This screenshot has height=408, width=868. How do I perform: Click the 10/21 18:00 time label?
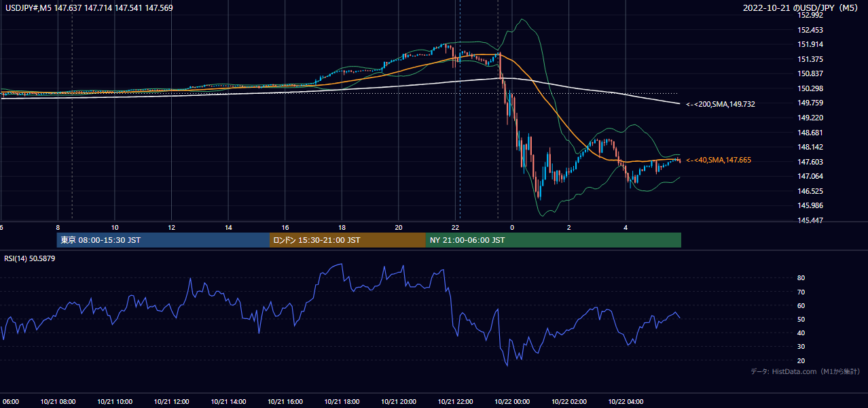tap(342, 402)
